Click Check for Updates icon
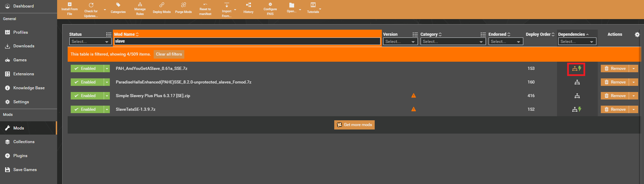Viewport: 644px width, 184px height. click(x=91, y=9)
